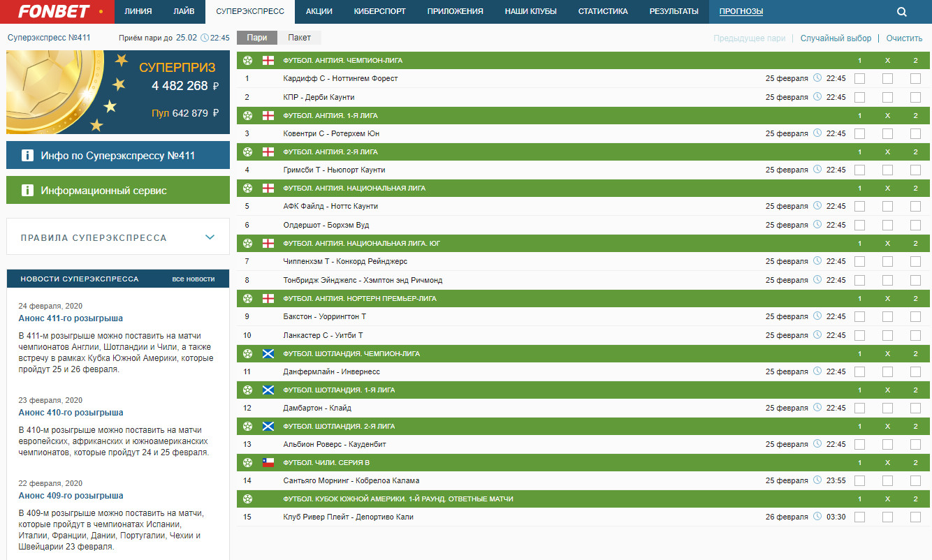This screenshot has height=560, width=932.
Task: Expand the Правила Суперэкспресса section
Action: pos(118,237)
